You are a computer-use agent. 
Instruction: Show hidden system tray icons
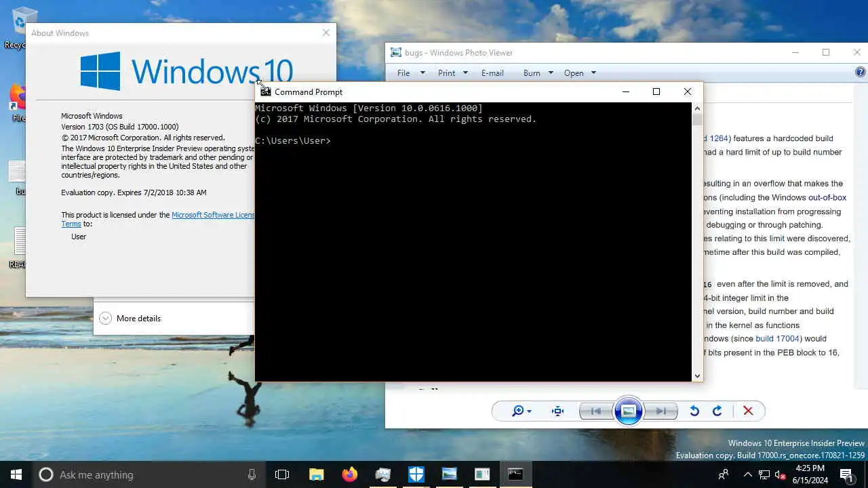748,474
